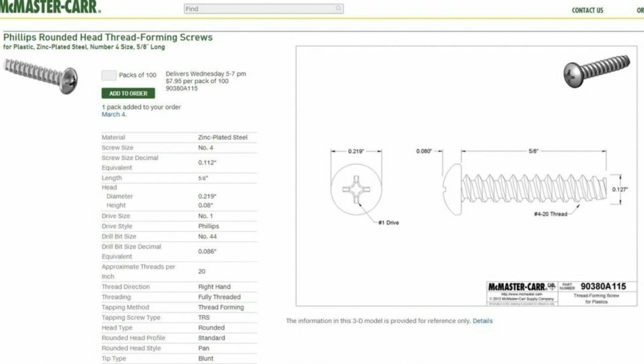This screenshot has width=644, height=364.
Task: Click the 'TRS' value
Action: (x=204, y=317)
